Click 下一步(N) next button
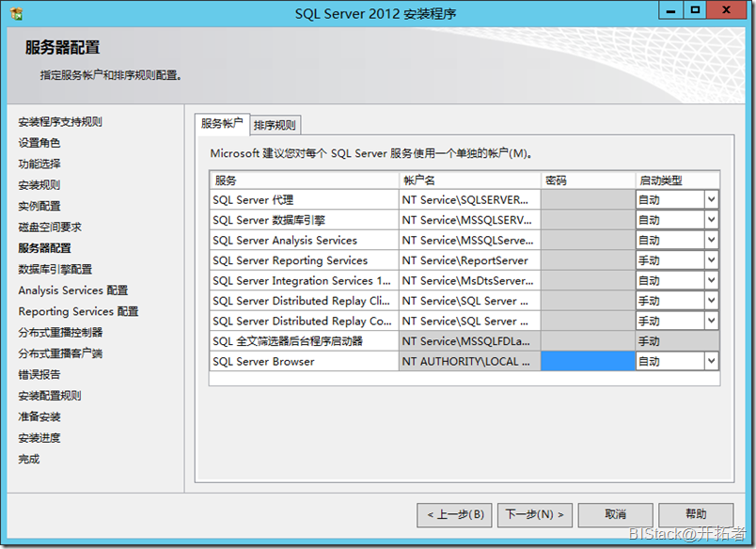The image size is (756, 549). [x=535, y=515]
